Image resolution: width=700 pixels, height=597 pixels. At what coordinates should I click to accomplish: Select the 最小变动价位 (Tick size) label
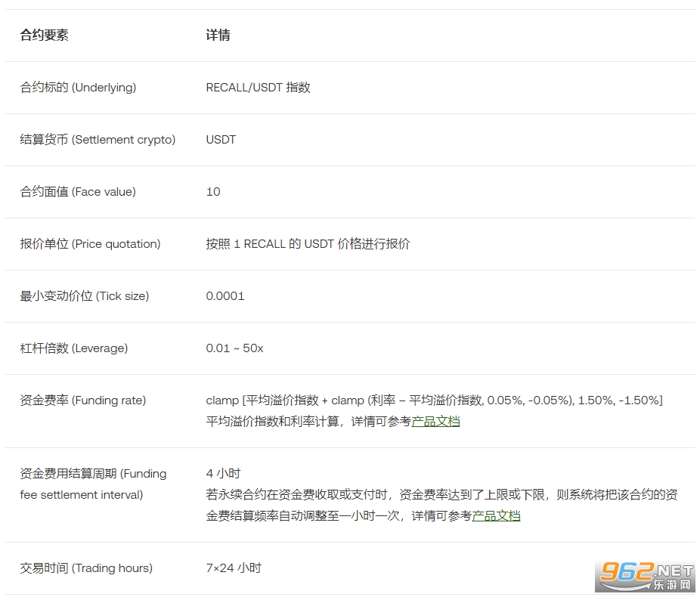[x=85, y=296]
